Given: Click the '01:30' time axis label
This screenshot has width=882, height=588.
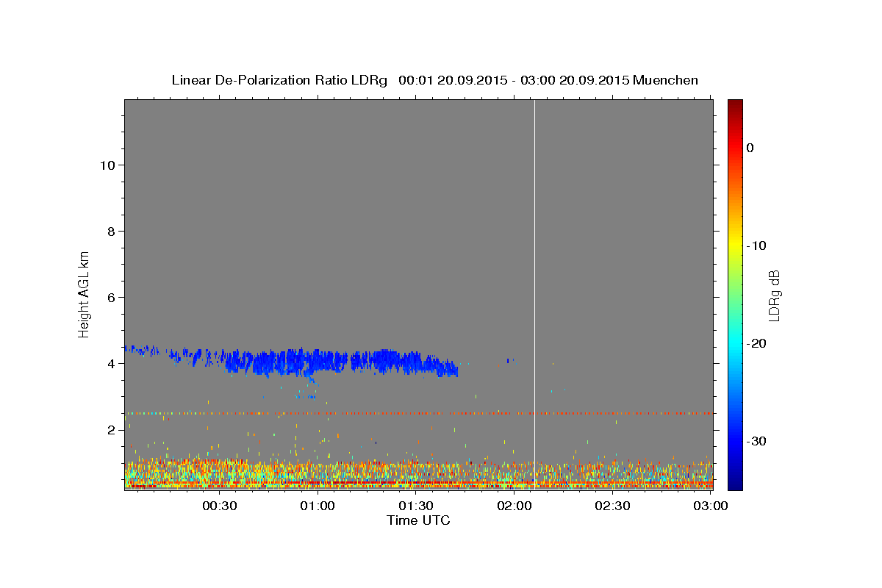Looking at the screenshot, I should point(416,506).
